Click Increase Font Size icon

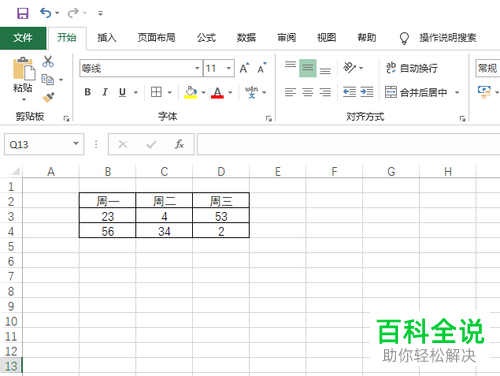244,68
